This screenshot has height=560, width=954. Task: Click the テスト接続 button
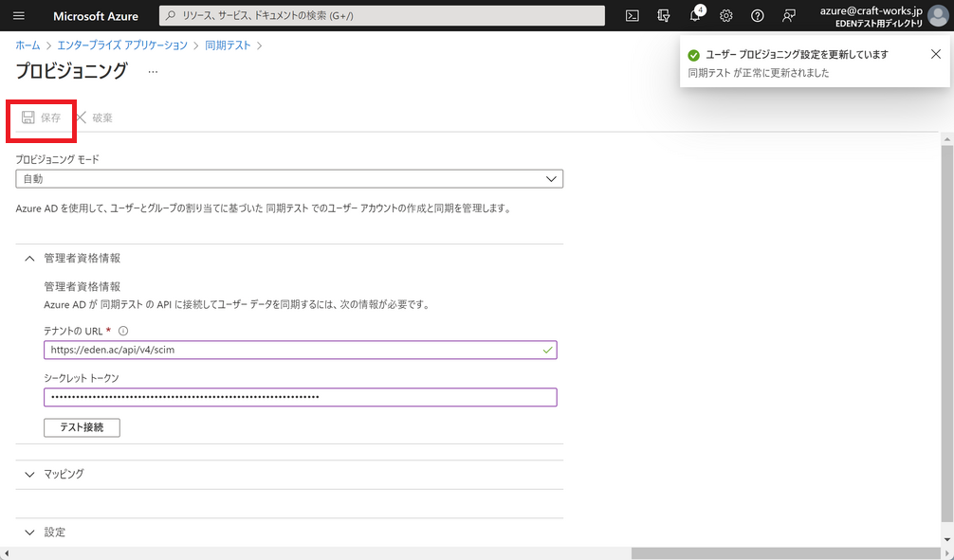pos(82,427)
